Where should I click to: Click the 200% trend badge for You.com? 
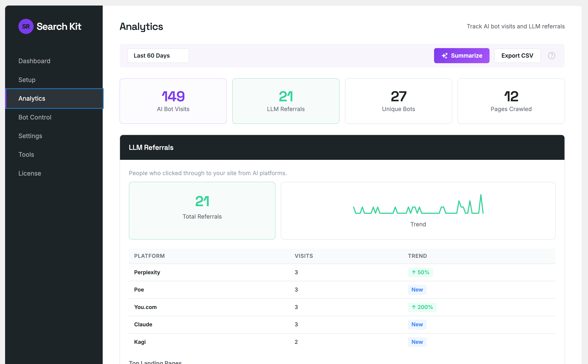422,307
